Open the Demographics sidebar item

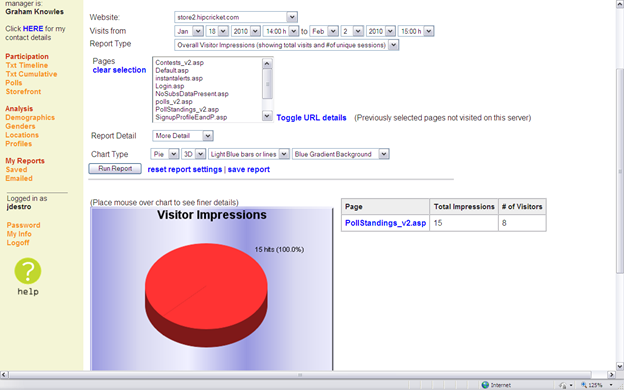[30, 117]
